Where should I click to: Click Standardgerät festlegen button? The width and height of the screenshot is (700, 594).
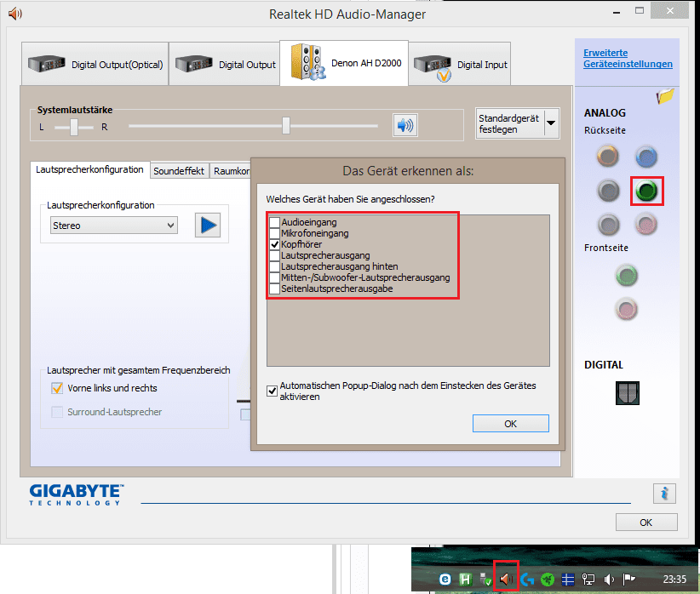point(510,123)
